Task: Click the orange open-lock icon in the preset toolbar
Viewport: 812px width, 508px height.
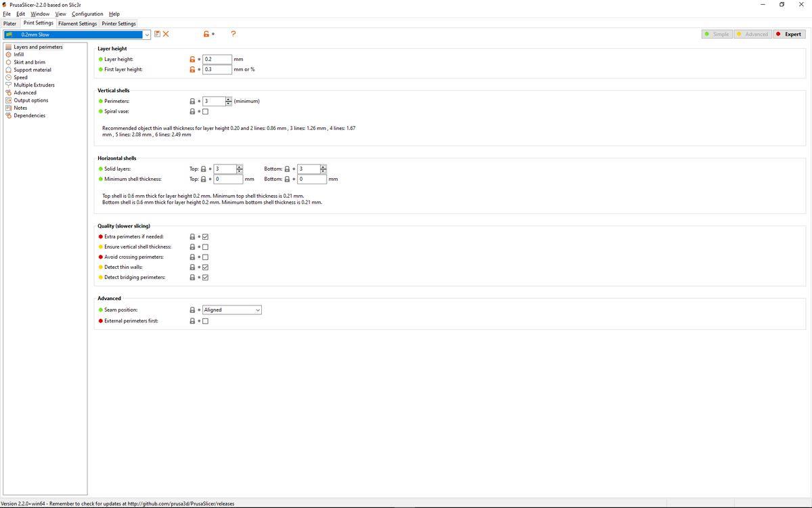Action: click(x=206, y=34)
